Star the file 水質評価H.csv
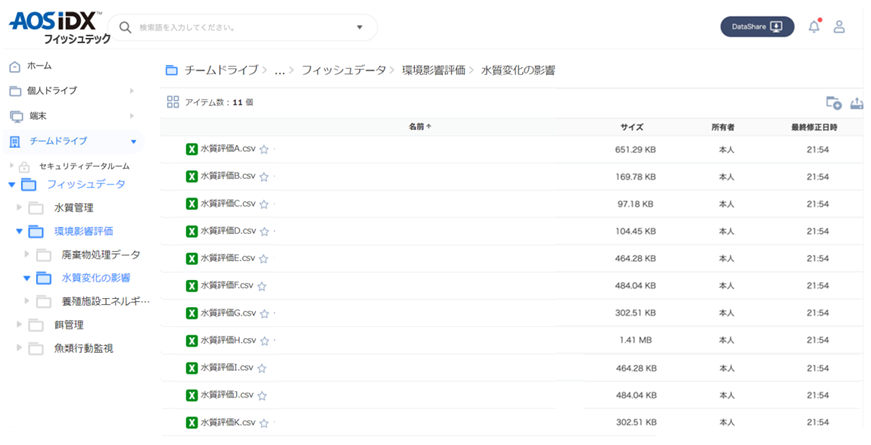The image size is (871, 445). [x=264, y=341]
